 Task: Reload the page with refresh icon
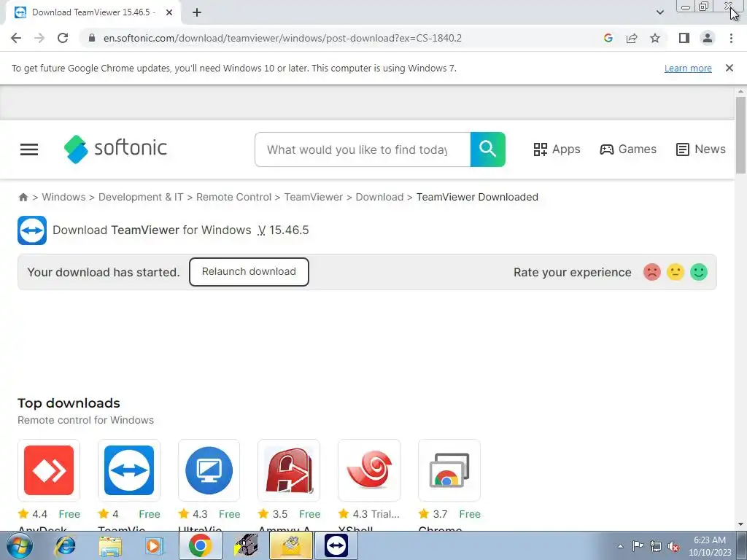(63, 38)
